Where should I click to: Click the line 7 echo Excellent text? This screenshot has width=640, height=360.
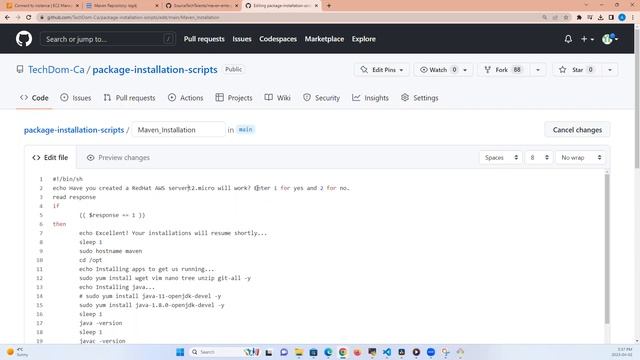[173, 233]
